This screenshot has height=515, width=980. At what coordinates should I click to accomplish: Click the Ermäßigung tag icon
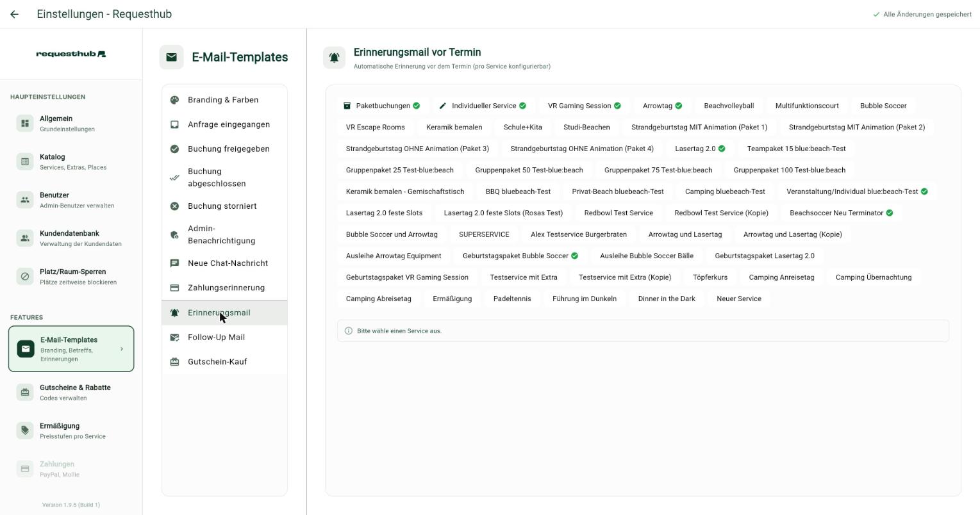25,430
